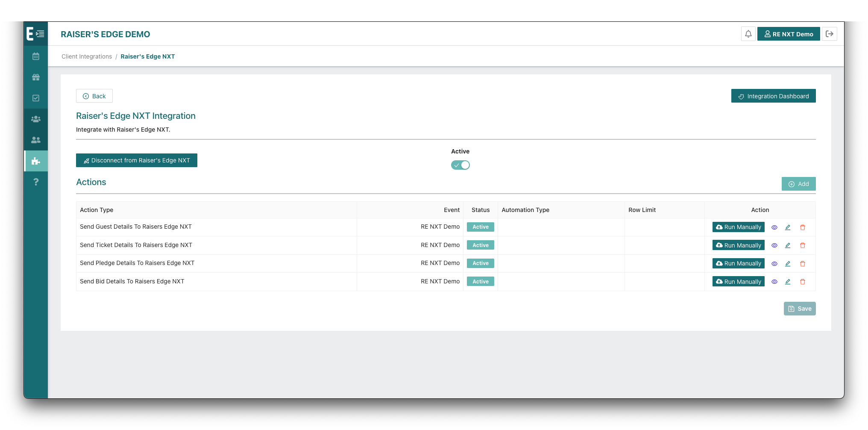
Task: Open RE NXT Demo user menu
Action: 789,34
